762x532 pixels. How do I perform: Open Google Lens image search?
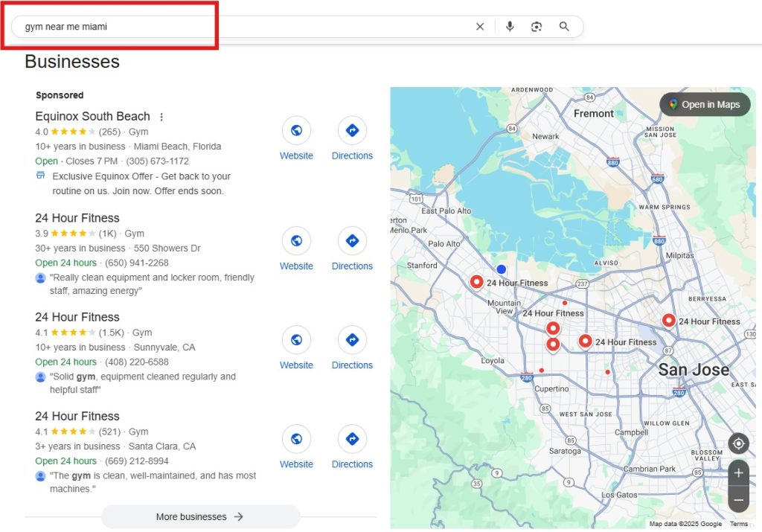(x=537, y=27)
